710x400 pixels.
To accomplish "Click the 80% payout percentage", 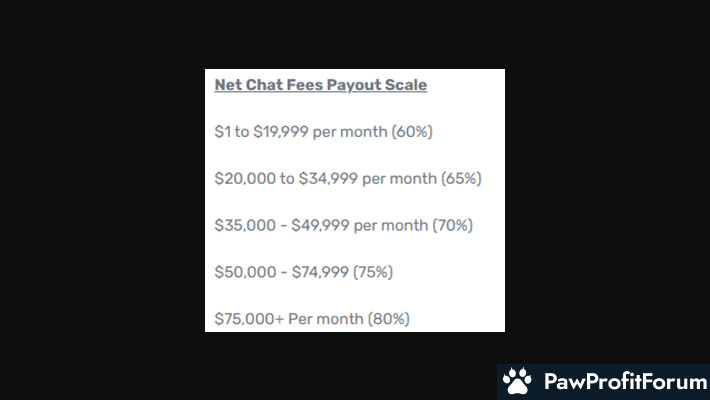I will coord(389,320).
